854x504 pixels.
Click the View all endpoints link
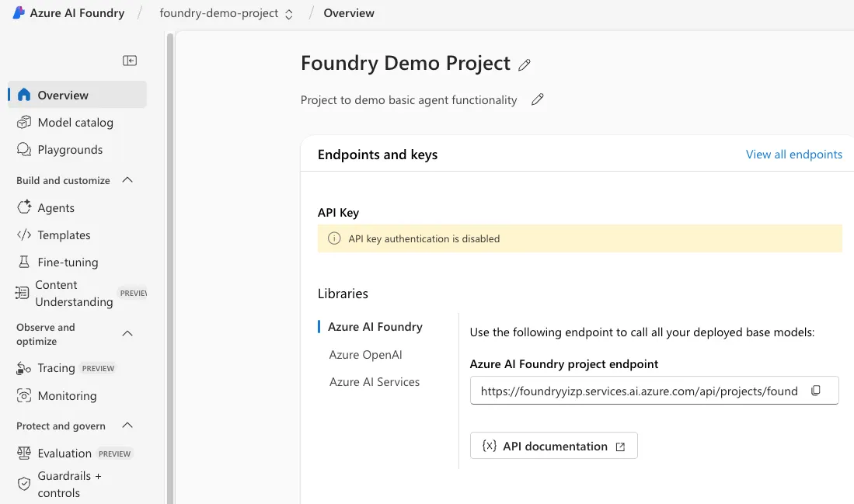tap(793, 155)
